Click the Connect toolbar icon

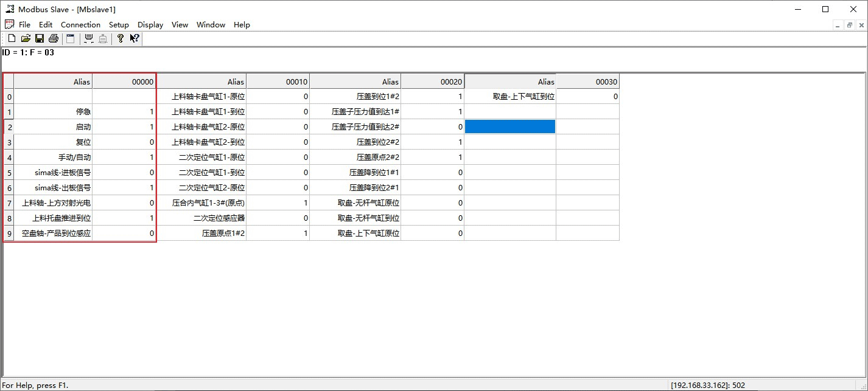(x=89, y=39)
